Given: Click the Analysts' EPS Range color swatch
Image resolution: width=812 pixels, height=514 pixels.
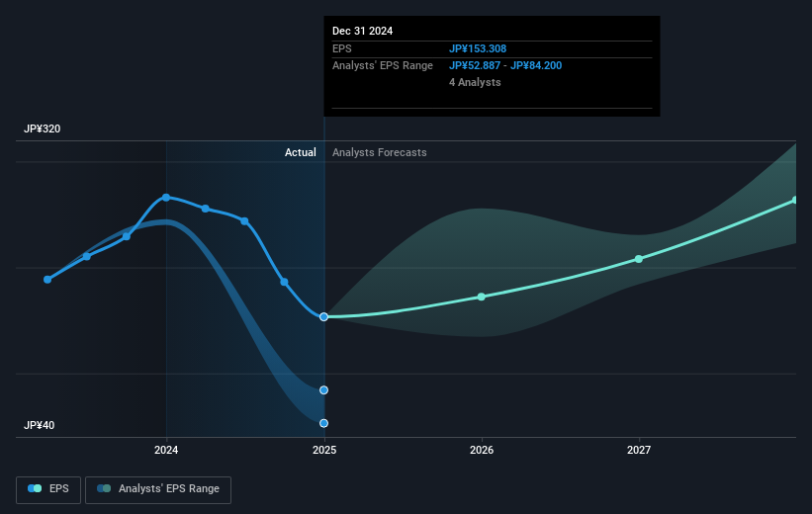Looking at the screenshot, I should [104, 488].
